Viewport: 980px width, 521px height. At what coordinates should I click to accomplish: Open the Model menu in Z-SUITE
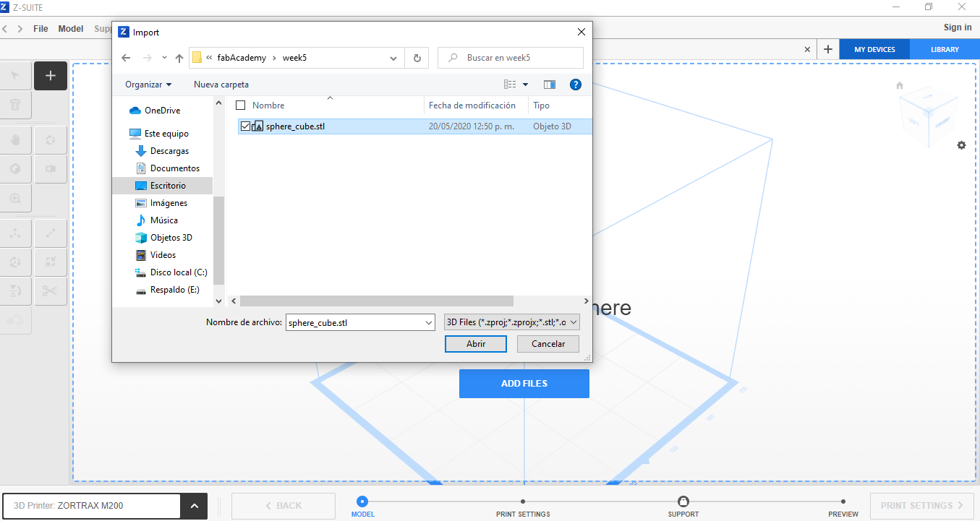(71, 29)
